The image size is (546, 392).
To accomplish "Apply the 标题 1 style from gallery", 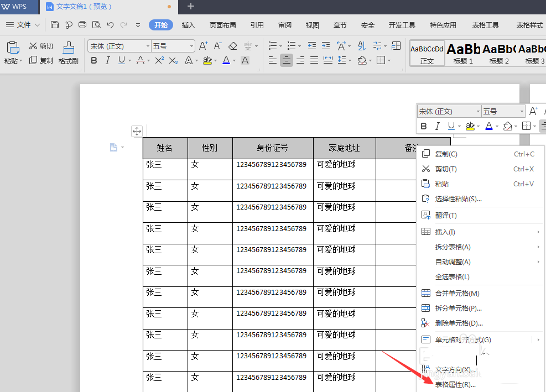I will (x=463, y=53).
